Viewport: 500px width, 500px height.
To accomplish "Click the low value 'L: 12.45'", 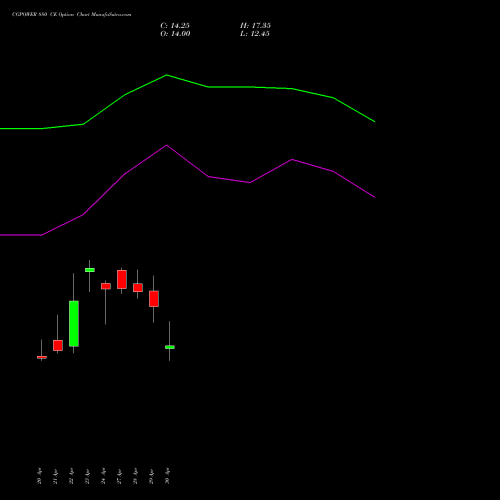I will click(x=255, y=34).
